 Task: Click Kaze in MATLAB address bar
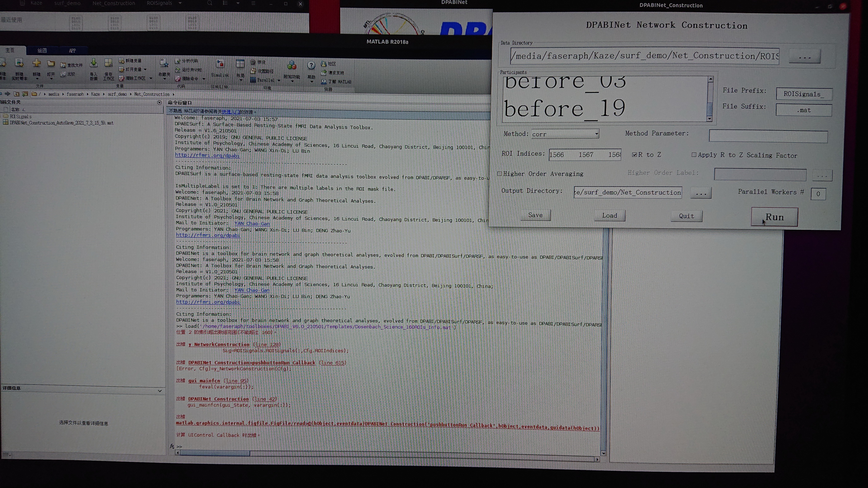95,94
